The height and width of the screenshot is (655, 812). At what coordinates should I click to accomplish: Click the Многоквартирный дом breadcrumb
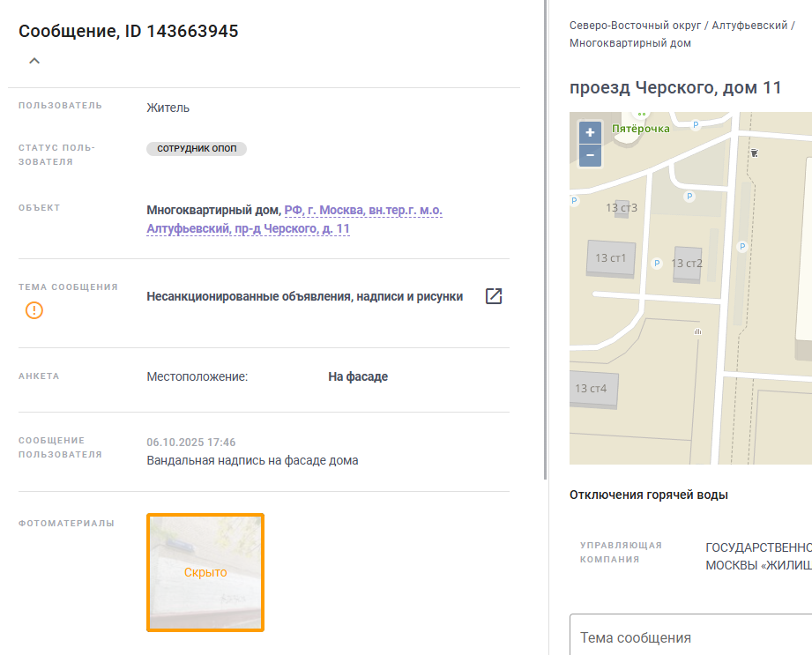tap(630, 43)
